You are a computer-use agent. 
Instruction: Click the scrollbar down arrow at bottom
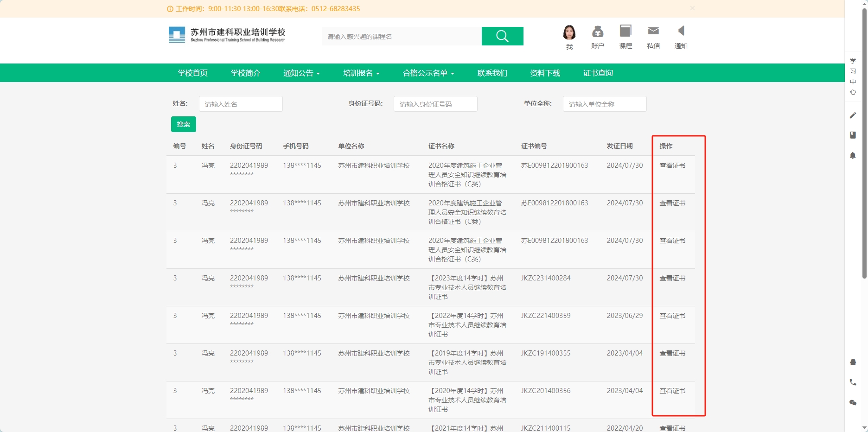[x=864, y=428]
